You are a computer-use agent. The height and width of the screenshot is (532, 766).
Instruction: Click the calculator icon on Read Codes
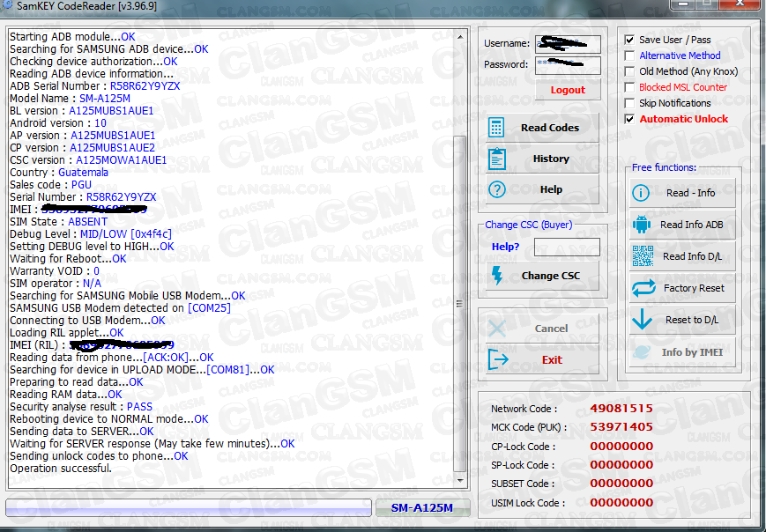496,128
